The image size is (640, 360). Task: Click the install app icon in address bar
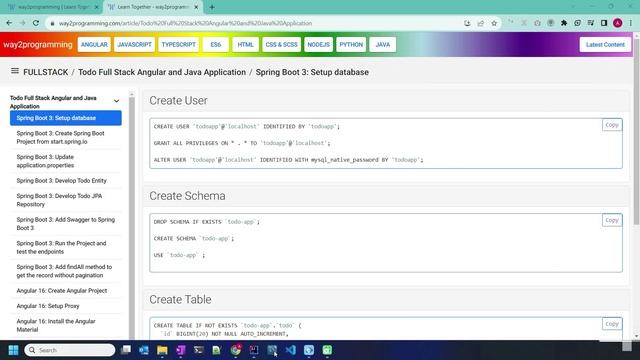point(467,23)
